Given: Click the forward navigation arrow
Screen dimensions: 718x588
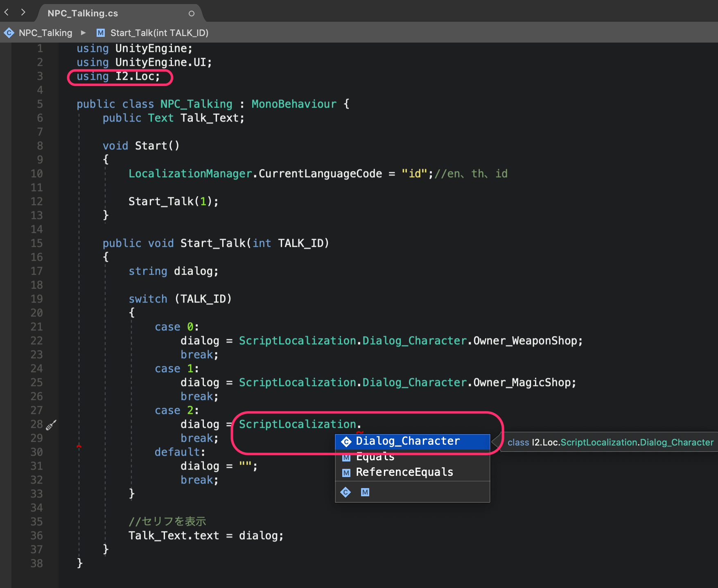Looking at the screenshot, I should point(23,13).
